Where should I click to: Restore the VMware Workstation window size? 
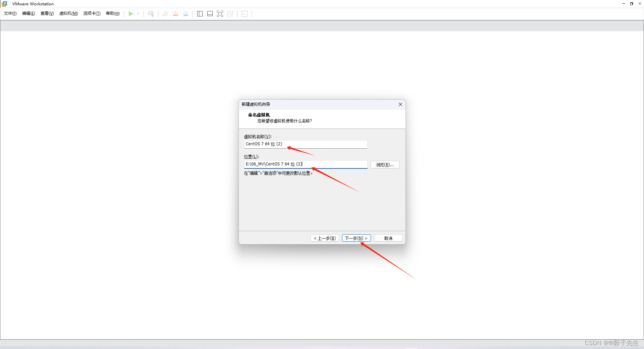632,4
